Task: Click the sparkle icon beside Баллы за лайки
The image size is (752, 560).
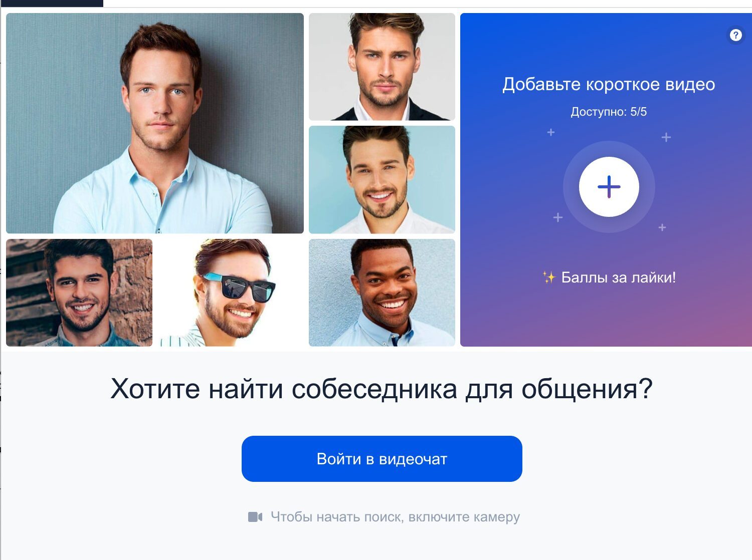Action: pyautogui.click(x=549, y=277)
